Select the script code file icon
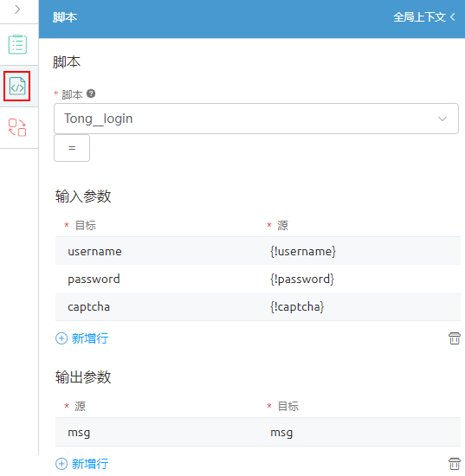 pos(17,86)
